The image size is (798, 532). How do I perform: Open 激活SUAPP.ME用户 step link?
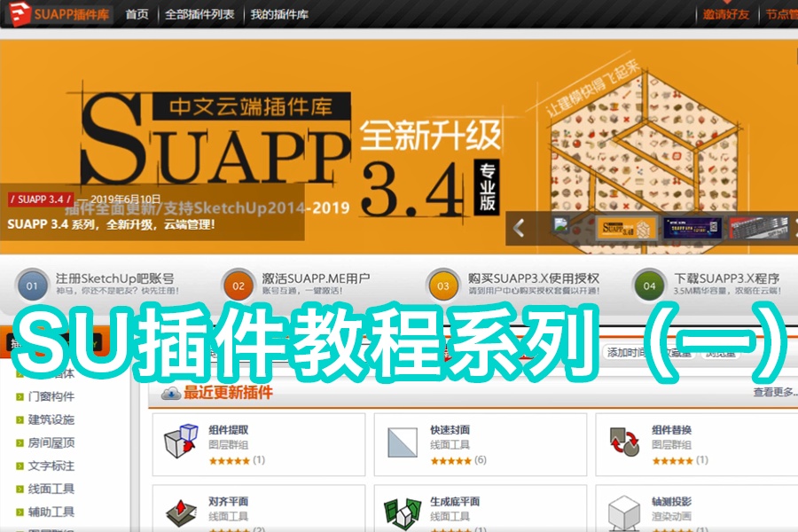[316, 278]
